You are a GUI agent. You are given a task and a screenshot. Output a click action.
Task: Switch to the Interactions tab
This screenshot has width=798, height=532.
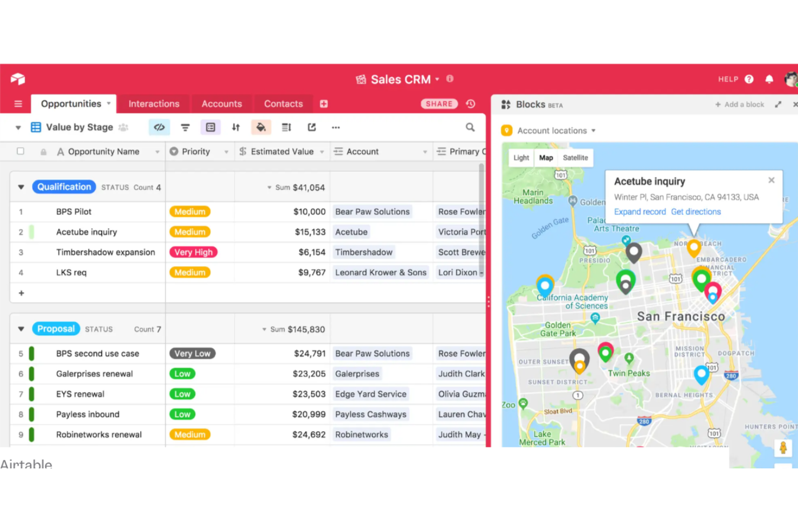pyautogui.click(x=154, y=104)
